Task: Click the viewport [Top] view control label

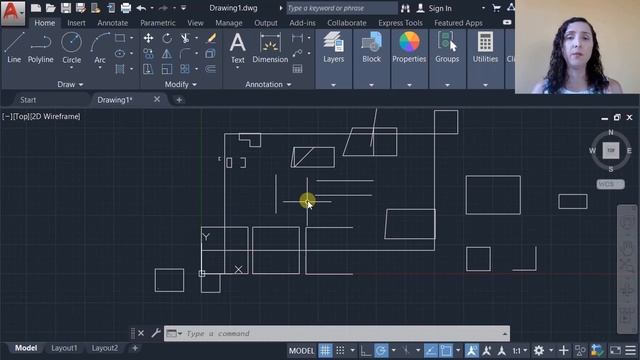Action: click(x=21, y=116)
